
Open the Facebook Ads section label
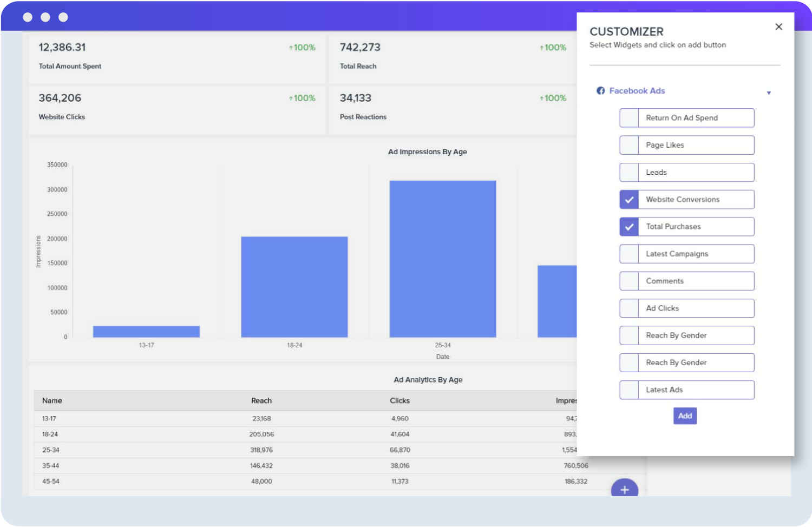tap(637, 91)
